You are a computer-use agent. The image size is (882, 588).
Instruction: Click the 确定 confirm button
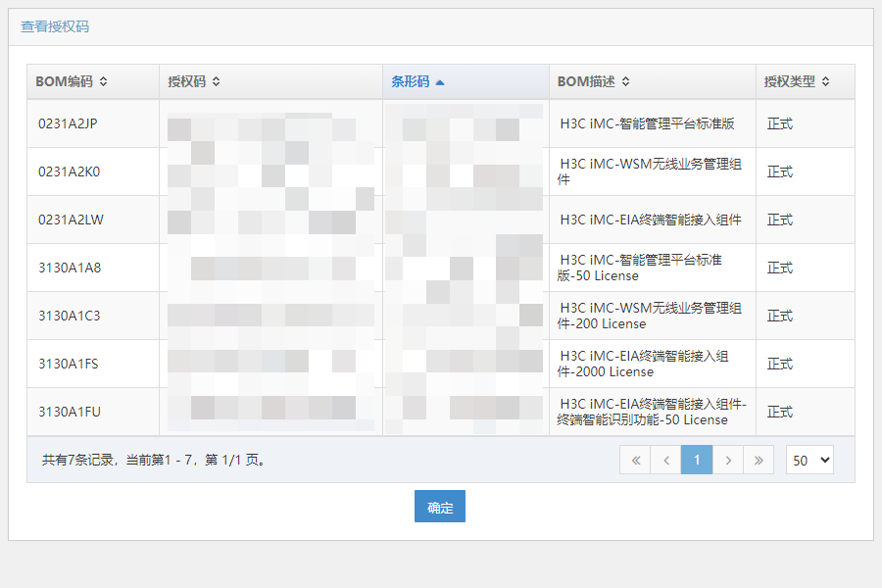point(440,507)
